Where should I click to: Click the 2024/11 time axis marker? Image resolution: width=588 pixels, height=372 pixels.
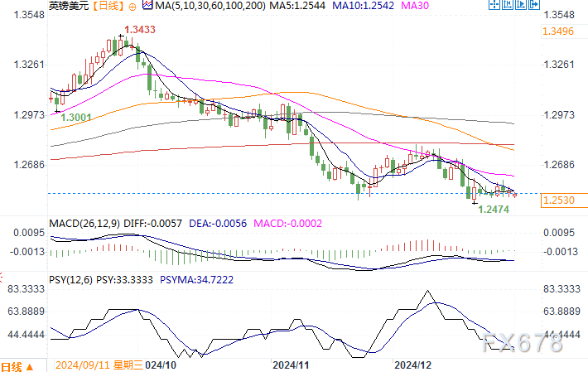point(291,365)
